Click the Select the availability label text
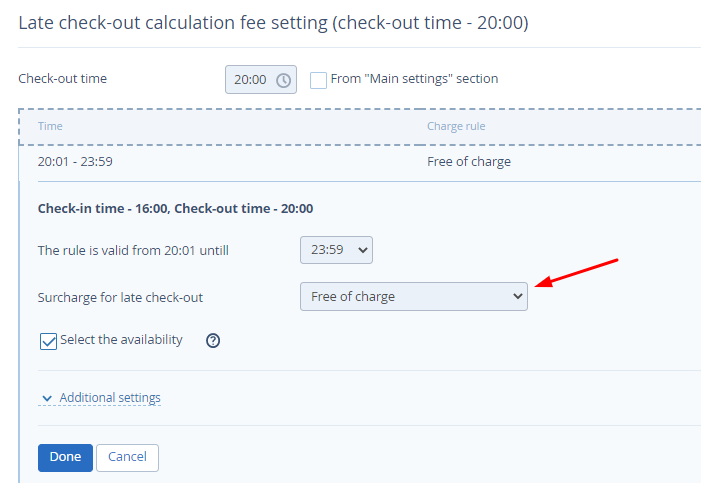The image size is (701, 483). pyautogui.click(x=121, y=340)
